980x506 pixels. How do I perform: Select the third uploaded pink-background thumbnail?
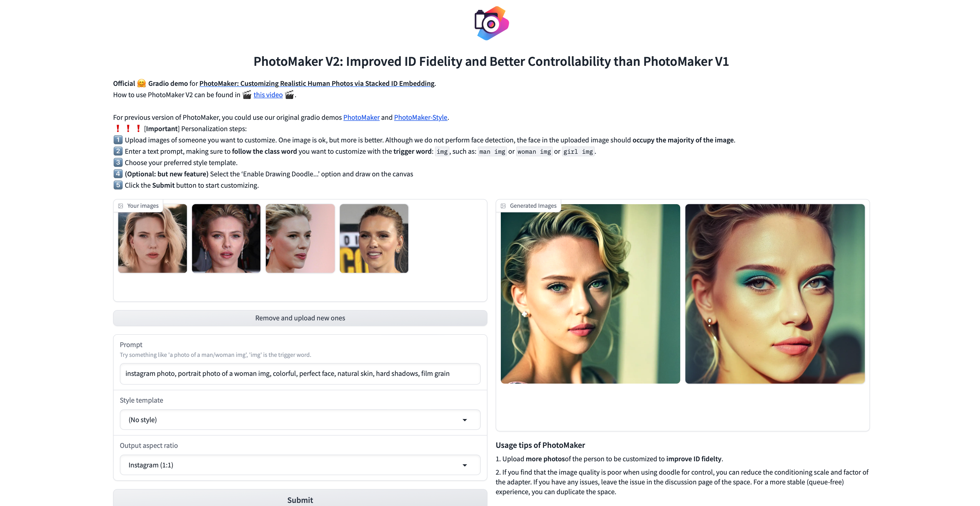point(300,238)
